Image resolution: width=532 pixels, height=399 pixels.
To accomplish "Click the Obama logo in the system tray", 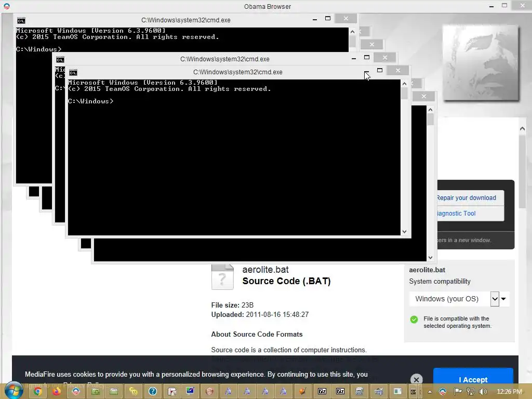I will pos(443,392).
